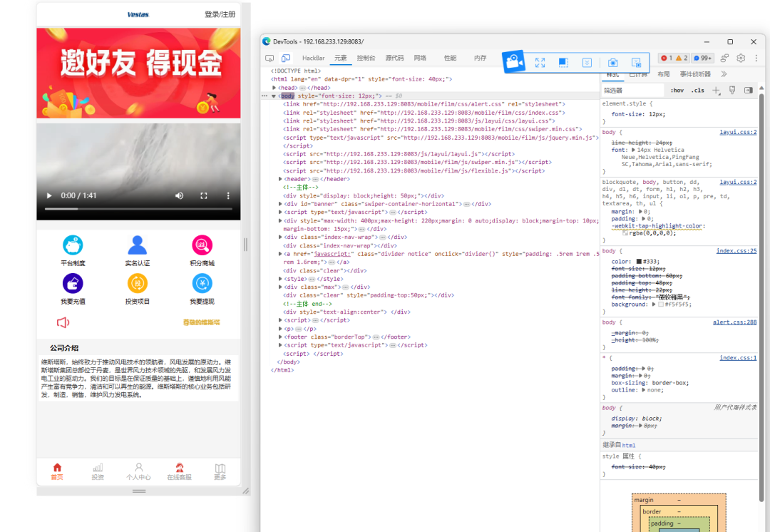The image size is (770, 532).
Task: Expand the style element node
Action: tap(280, 279)
